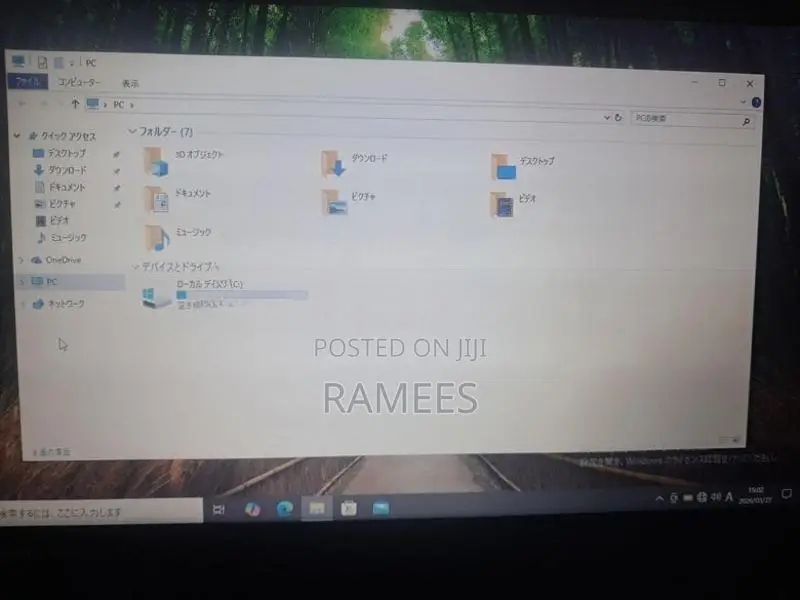The image size is (800, 600).
Task: Open the 表示 ribbon tab
Action: tap(130, 84)
